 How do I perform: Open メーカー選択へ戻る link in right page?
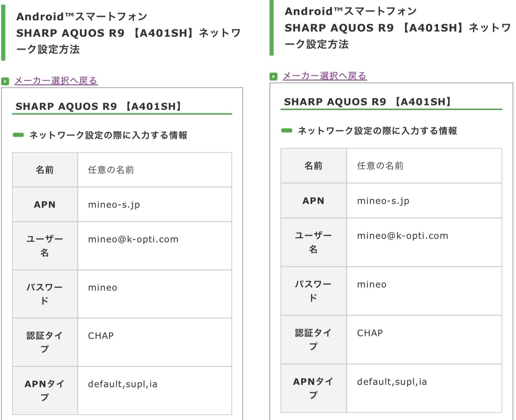coord(325,76)
